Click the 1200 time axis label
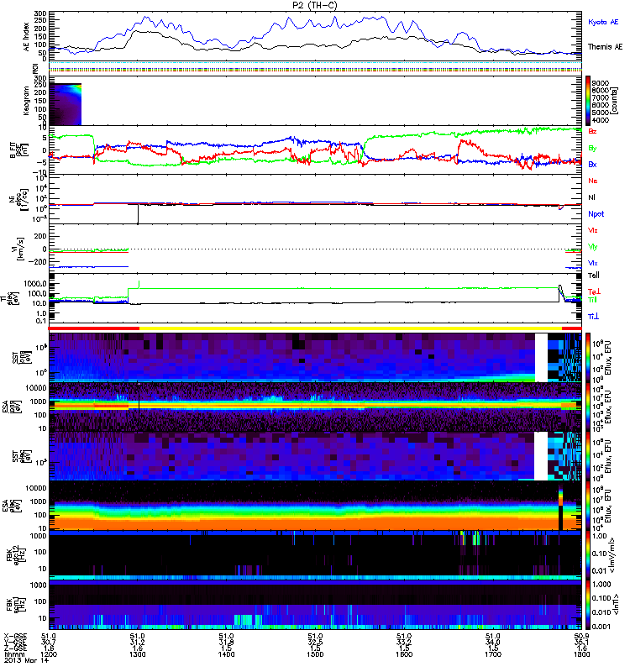This screenshot has width=630, height=672. pyautogui.click(x=49, y=654)
